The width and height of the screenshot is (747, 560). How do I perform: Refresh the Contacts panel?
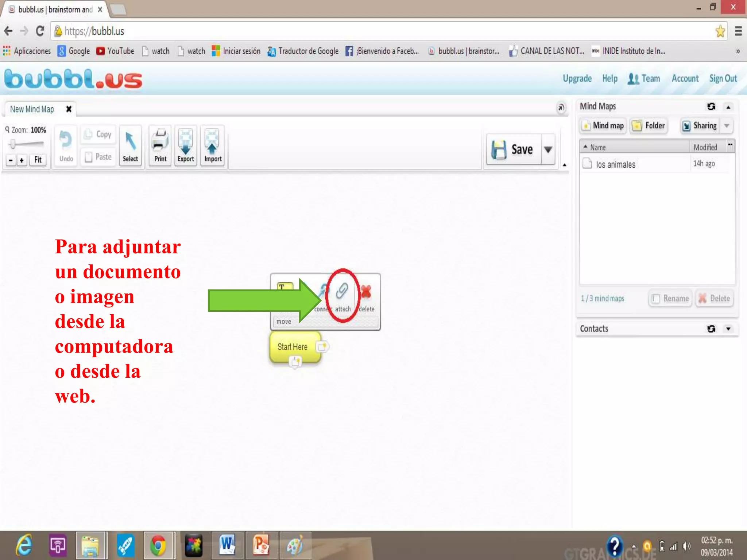[x=711, y=329]
